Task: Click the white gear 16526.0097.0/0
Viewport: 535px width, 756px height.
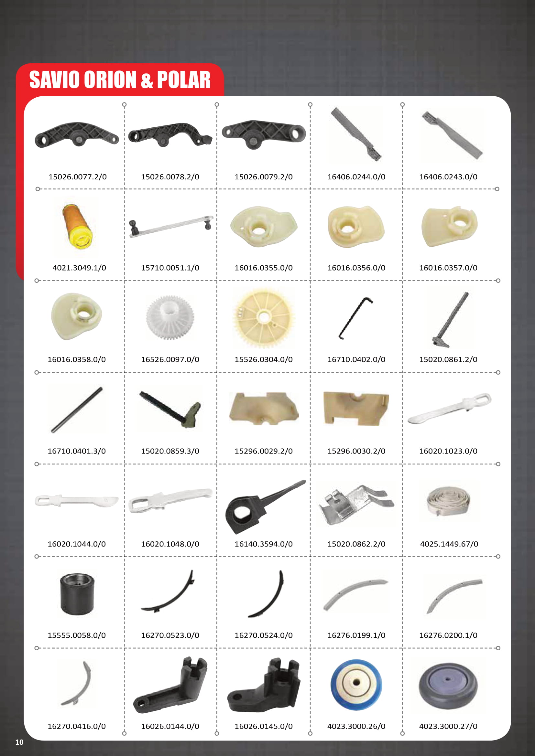Action: coord(170,317)
